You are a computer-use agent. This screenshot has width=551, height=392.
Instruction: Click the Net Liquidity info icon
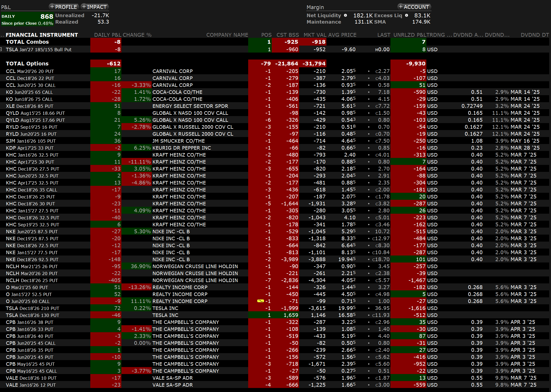pyautogui.click(x=345, y=16)
